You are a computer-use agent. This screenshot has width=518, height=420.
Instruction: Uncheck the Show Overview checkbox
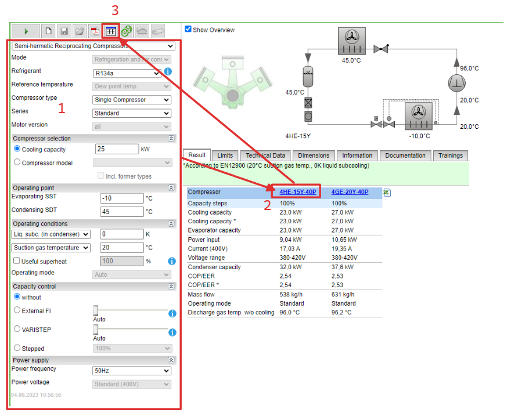tap(188, 29)
